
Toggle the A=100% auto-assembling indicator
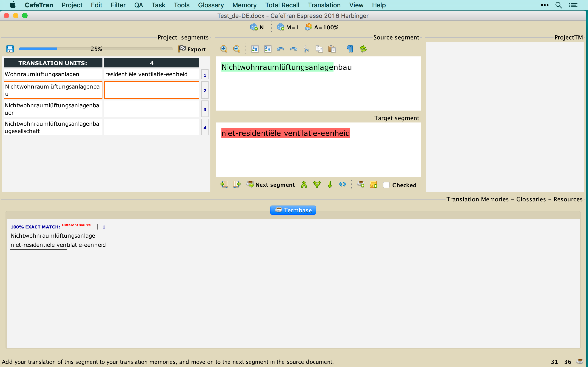[322, 28]
